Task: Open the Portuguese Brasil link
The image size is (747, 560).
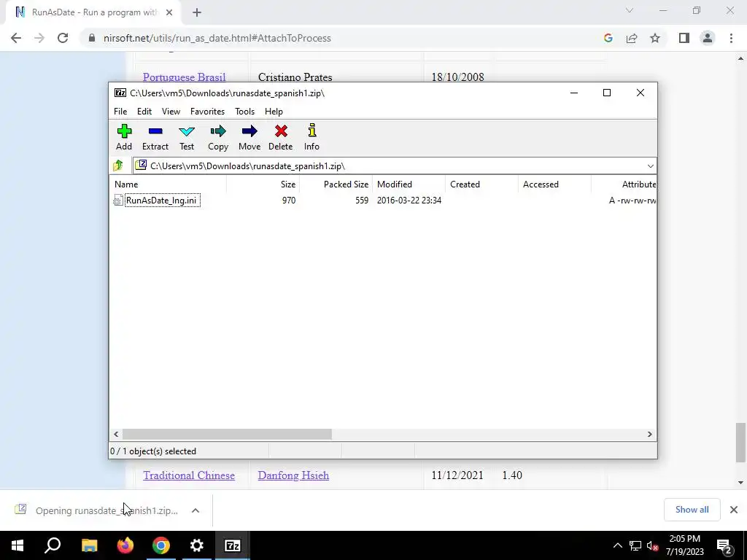Action: coord(184,77)
